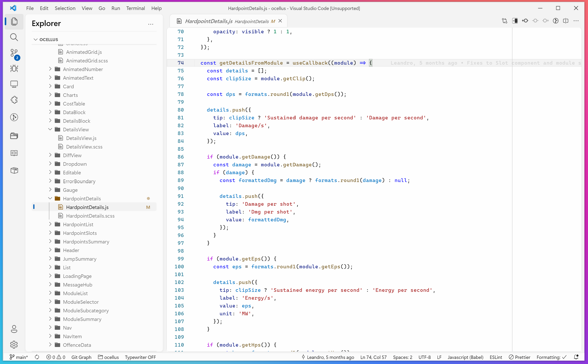Image resolution: width=588 pixels, height=364 pixels.
Task: Click the ESLint status bar icon
Action: [496, 357]
